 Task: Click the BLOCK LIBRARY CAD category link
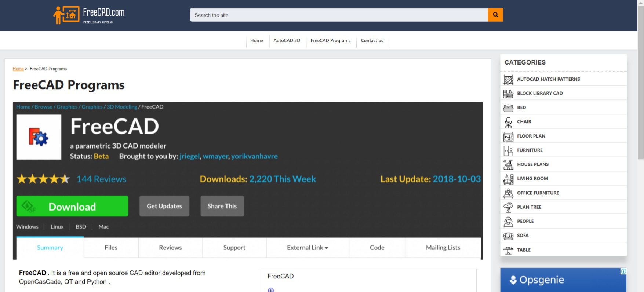pos(540,93)
